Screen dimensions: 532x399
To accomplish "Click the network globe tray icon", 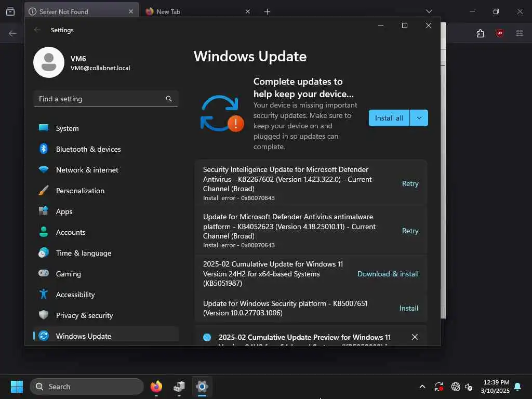I will (455, 387).
